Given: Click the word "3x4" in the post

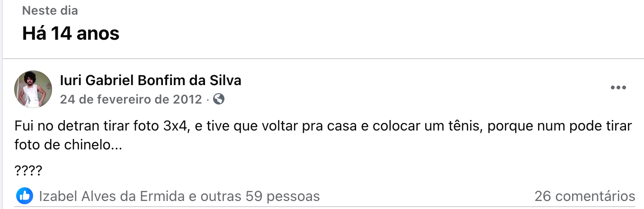Looking at the screenshot, I should point(176,127).
